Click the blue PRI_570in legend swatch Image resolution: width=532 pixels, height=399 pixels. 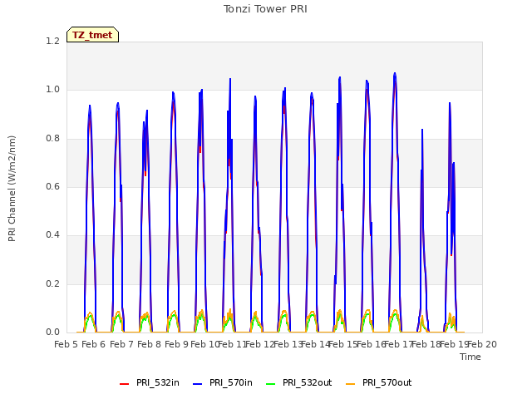[x=198, y=384]
